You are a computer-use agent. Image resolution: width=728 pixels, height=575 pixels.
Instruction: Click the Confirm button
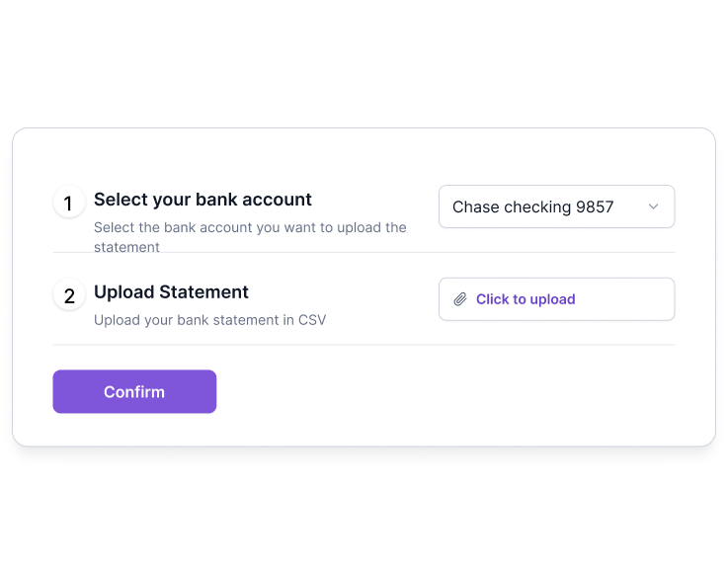[x=134, y=391]
